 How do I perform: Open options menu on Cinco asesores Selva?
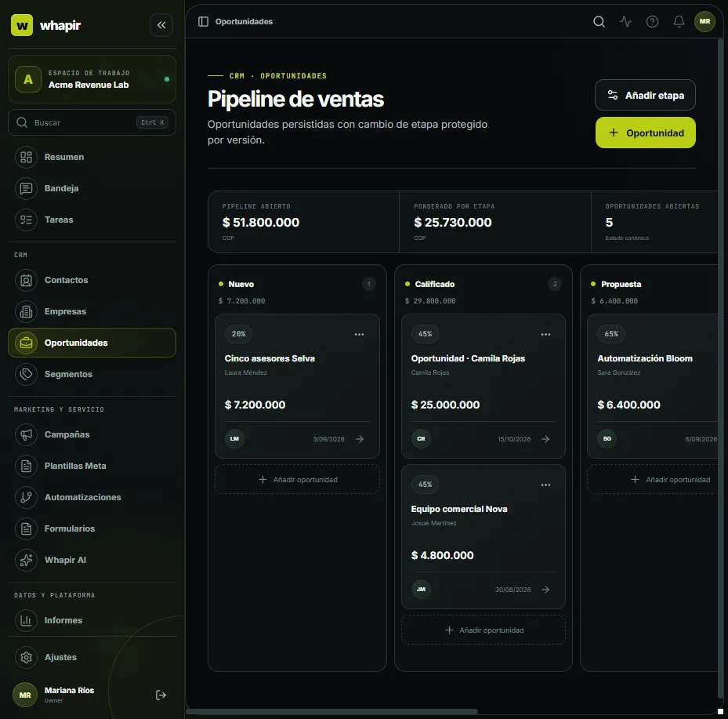pos(359,335)
